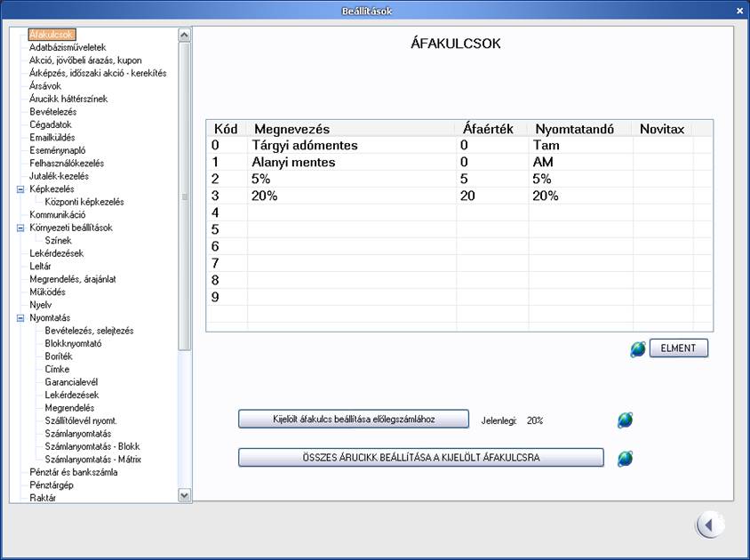This screenshot has width=750, height=560.
Task: Collapse the Képkezelés tree node
Action: tap(20, 189)
